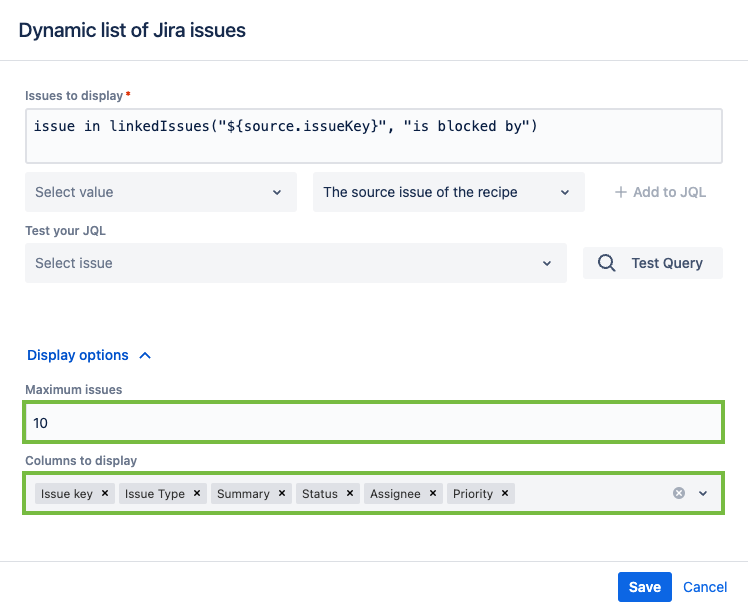Remove the Summary column tag
Viewport: 748px width, 612px height.
point(282,493)
